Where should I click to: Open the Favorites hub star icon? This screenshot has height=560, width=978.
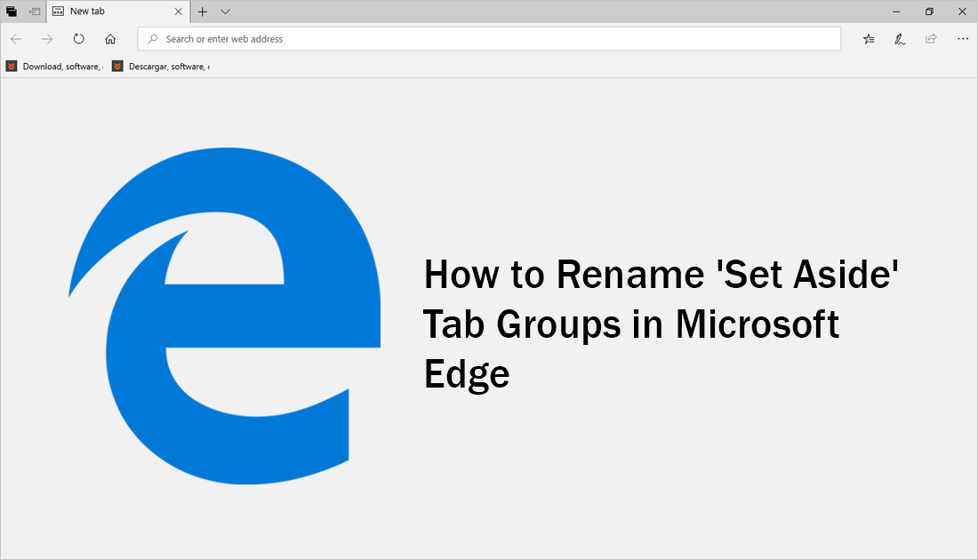click(869, 38)
